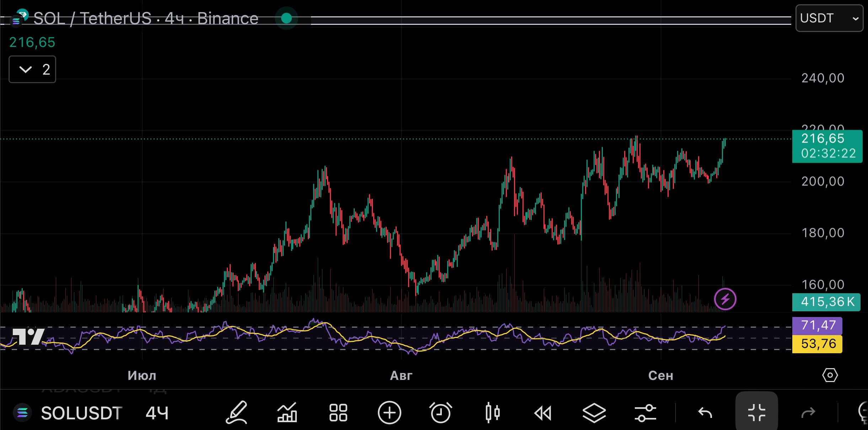Change chart type with the candlestick icon
Image resolution: width=868 pixels, height=430 pixels.
click(492, 413)
